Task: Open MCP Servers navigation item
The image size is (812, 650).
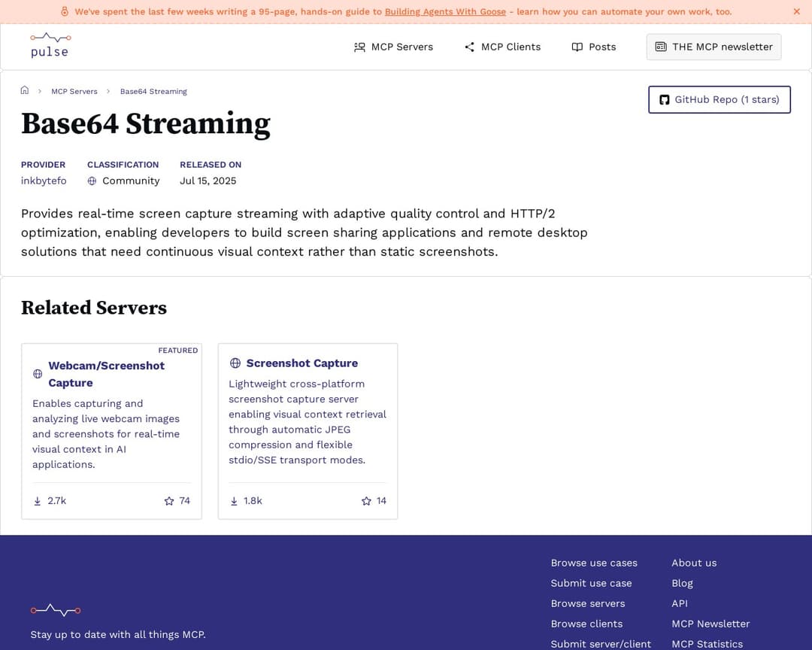Action: pyautogui.click(x=393, y=47)
